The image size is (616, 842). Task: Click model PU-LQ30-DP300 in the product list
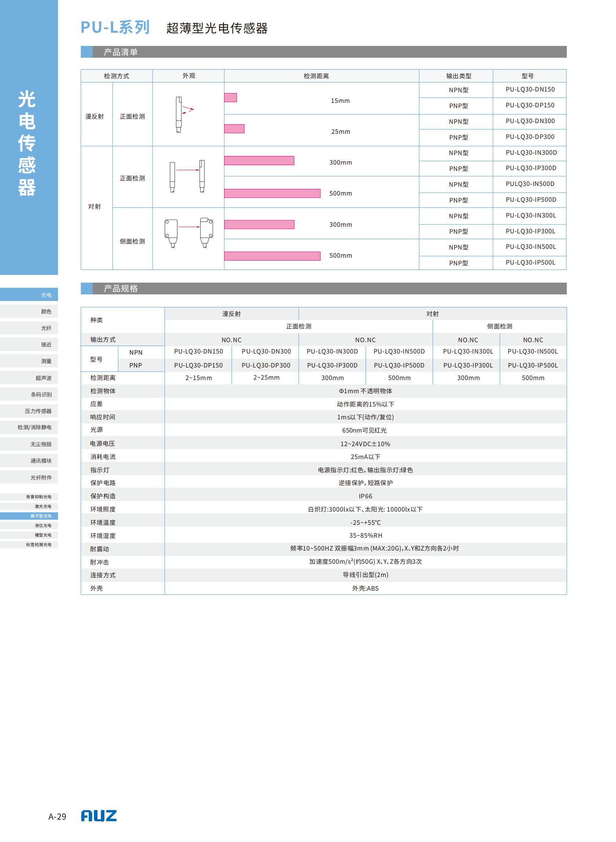click(530, 137)
